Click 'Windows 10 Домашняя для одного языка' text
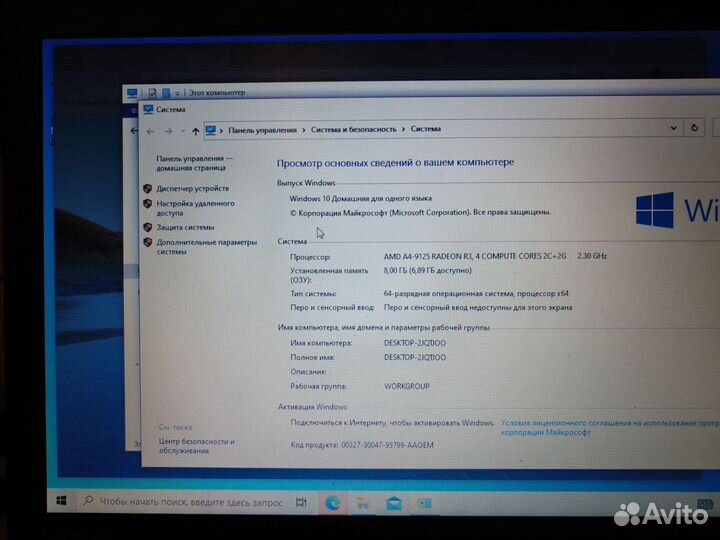This screenshot has height=540, width=720. [360, 198]
